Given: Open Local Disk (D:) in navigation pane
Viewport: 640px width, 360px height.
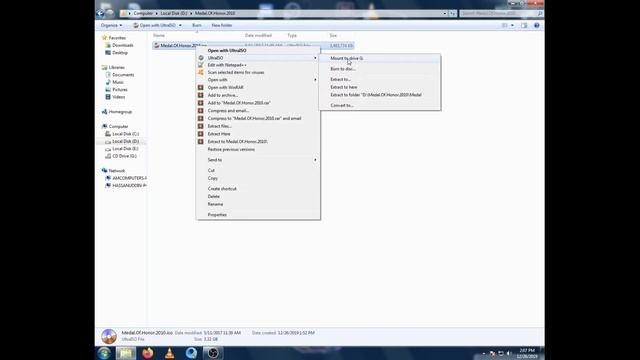Looking at the screenshot, I should (x=125, y=141).
